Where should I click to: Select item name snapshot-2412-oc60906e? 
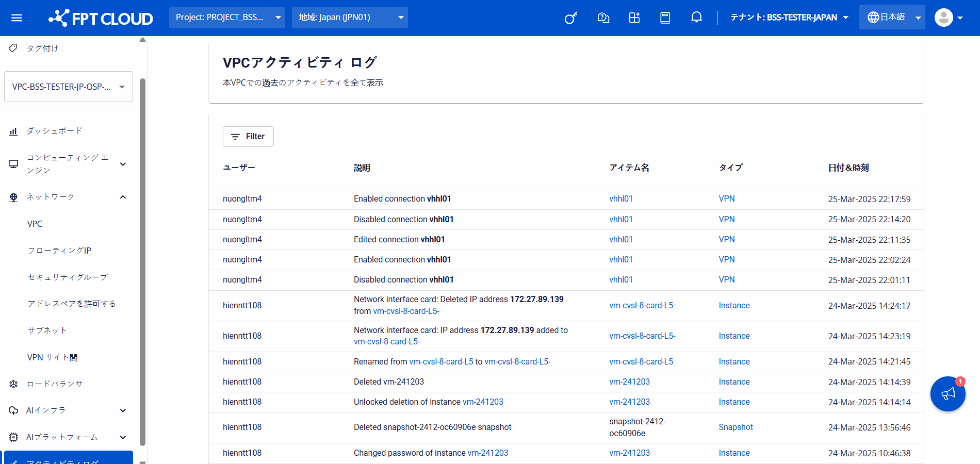[x=638, y=427]
